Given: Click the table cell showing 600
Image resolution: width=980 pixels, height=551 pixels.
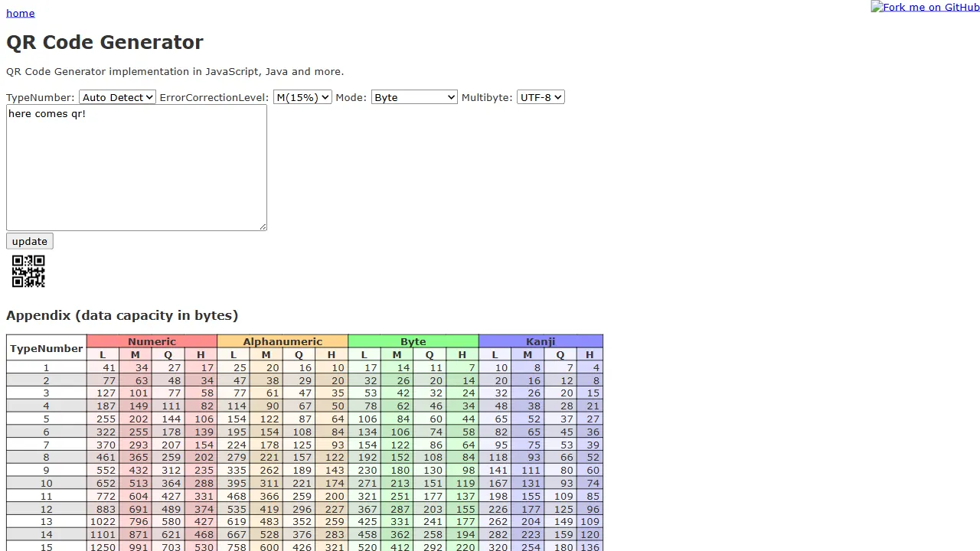Looking at the screenshot, I should click(x=266, y=548).
